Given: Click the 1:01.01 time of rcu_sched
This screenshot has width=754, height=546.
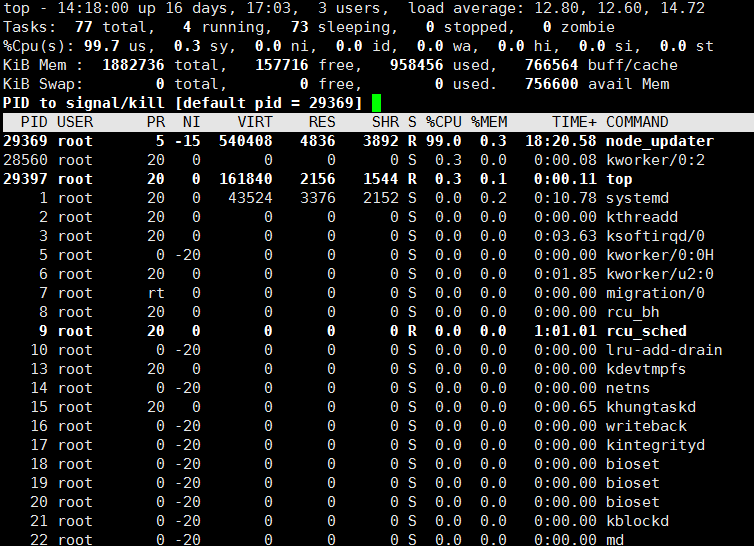Looking at the screenshot, I should [x=565, y=331].
